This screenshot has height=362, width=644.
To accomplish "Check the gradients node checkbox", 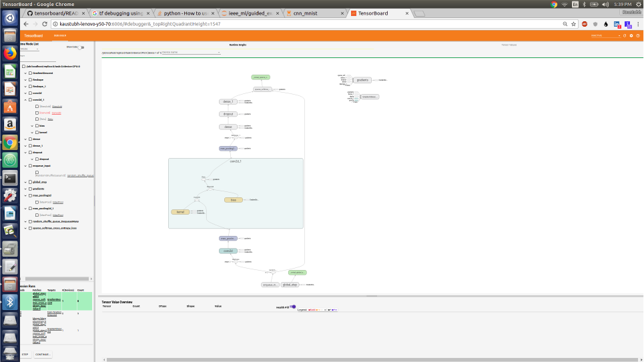I will point(30,189).
